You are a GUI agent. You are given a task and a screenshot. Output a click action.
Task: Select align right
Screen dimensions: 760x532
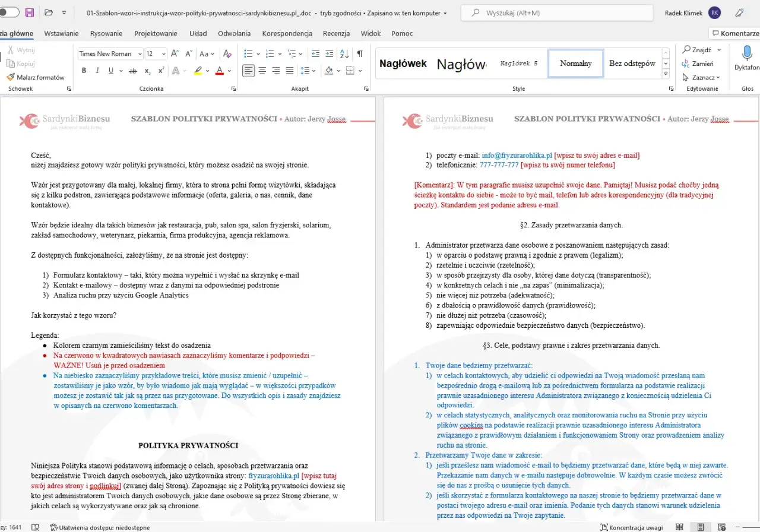point(276,71)
